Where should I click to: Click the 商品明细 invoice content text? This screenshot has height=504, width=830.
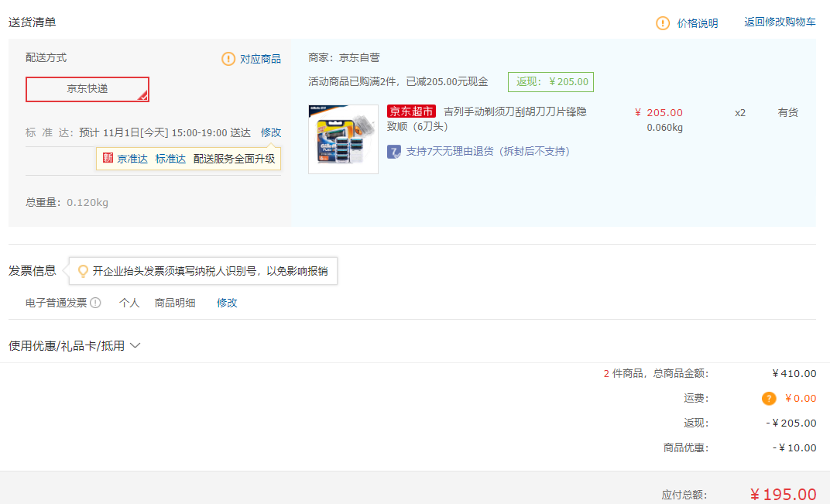click(175, 303)
